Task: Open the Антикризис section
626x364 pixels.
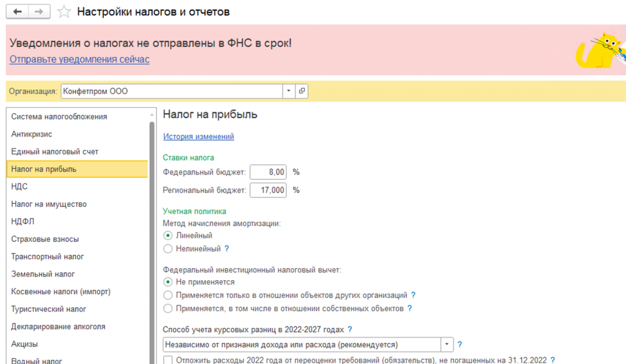Action: click(77, 134)
